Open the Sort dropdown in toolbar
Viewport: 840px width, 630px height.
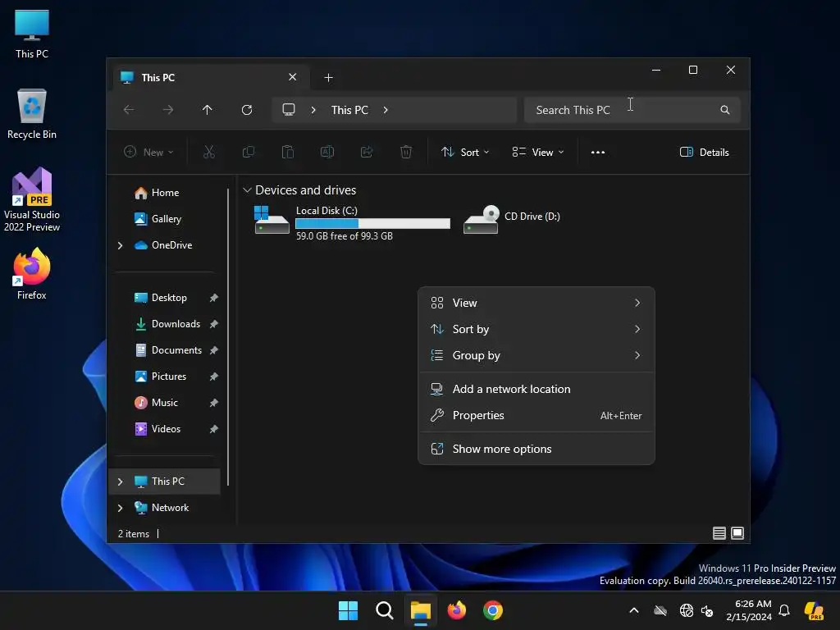point(465,152)
